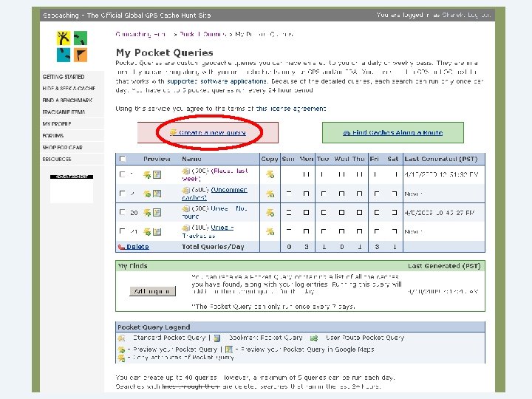Enable Wednesday for the Umea Not found query
The image size is (532, 399).
[341, 213]
